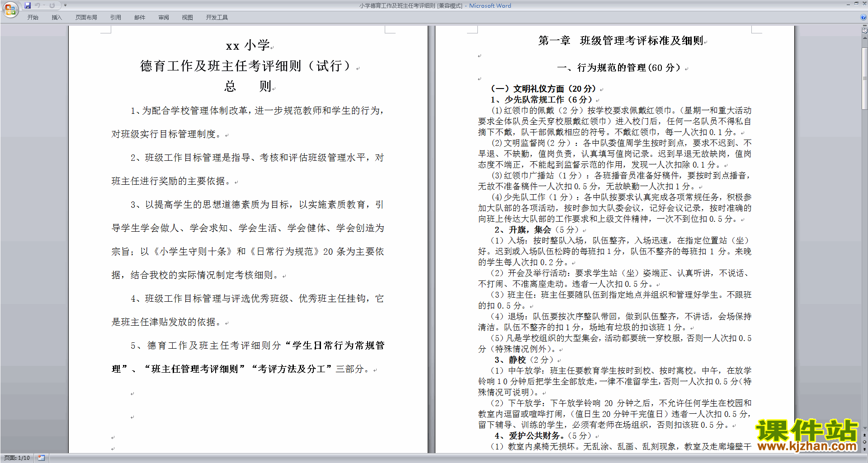Redo the action in quick toolbar
868x463 pixels.
tap(52, 5)
